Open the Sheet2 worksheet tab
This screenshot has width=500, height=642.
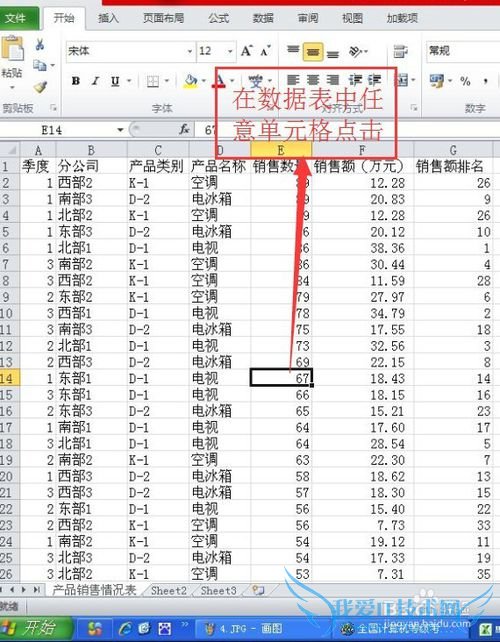point(168,590)
